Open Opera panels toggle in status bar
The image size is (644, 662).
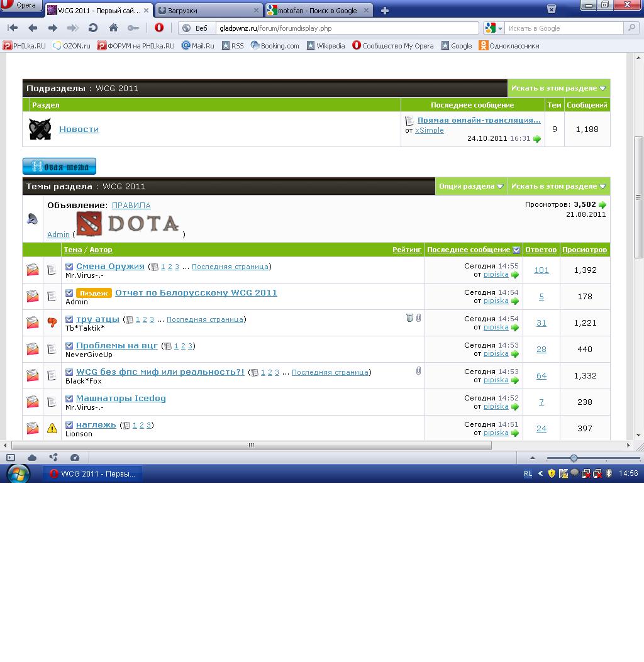[x=11, y=458]
